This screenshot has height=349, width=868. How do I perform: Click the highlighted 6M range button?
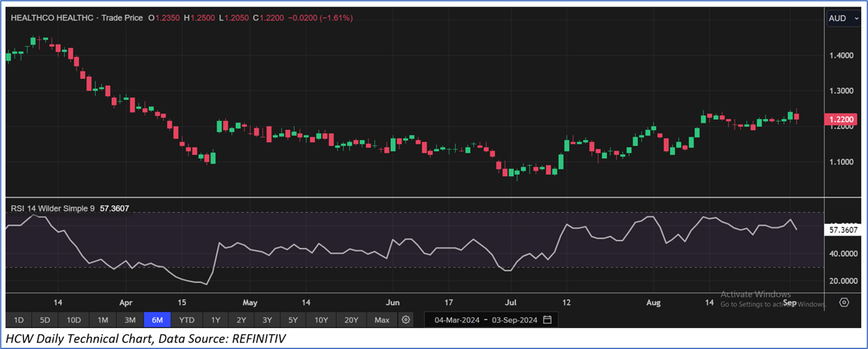click(x=157, y=320)
